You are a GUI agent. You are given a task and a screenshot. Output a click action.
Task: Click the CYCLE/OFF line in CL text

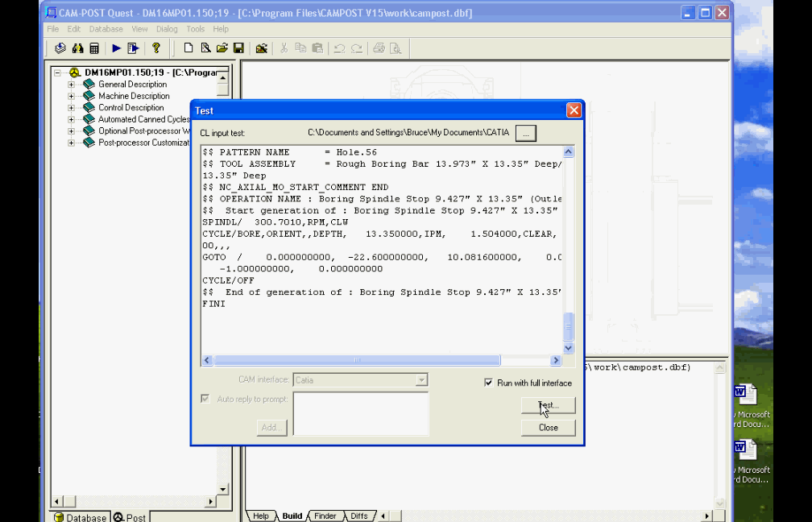[x=229, y=280]
